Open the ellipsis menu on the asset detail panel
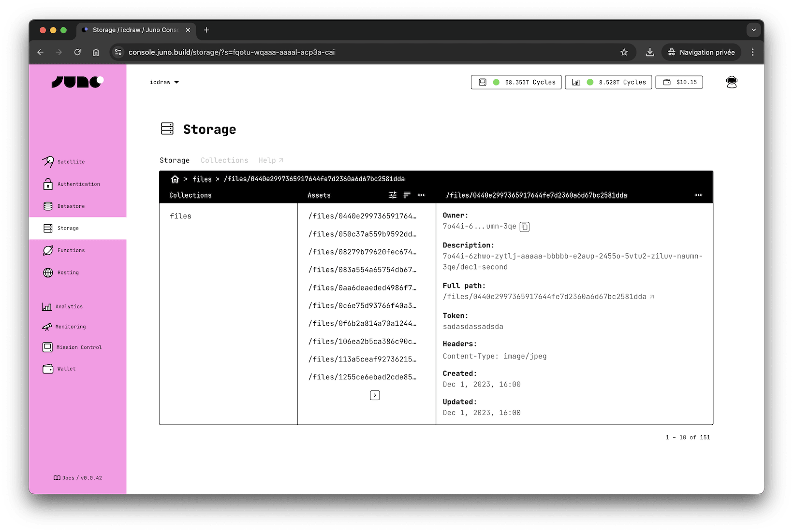Screen dimensions: 793x532 point(698,195)
